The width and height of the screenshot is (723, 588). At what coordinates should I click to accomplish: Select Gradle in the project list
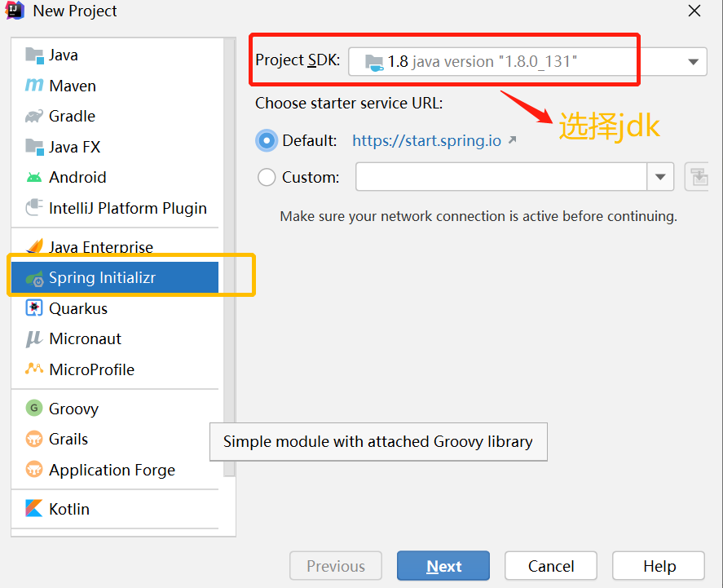coord(115,117)
